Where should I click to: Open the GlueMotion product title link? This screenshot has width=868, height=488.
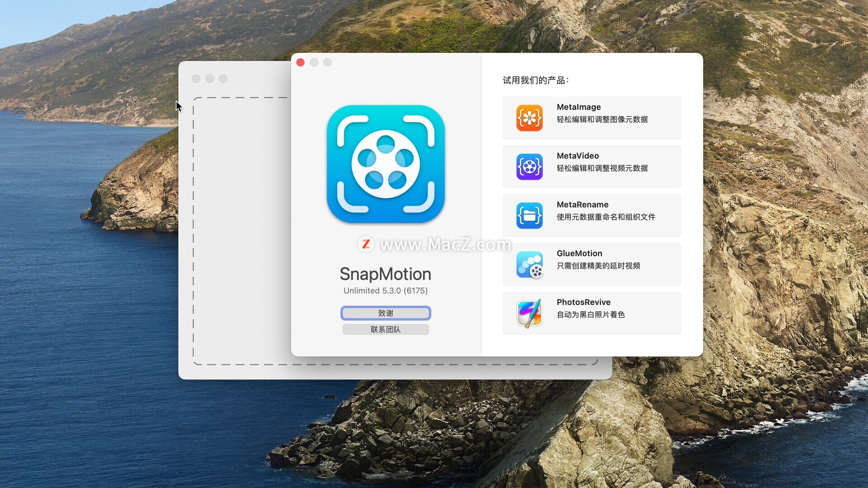pyautogui.click(x=579, y=253)
